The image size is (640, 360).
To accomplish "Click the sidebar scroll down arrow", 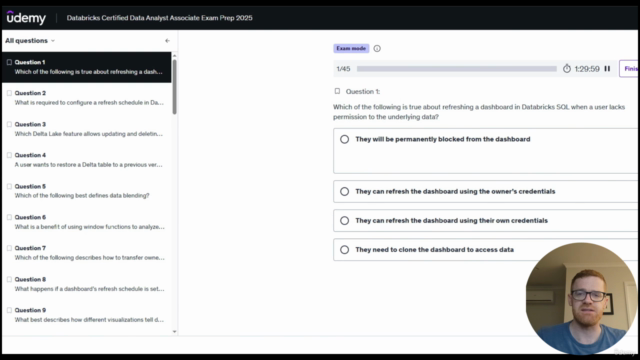I will (x=175, y=331).
